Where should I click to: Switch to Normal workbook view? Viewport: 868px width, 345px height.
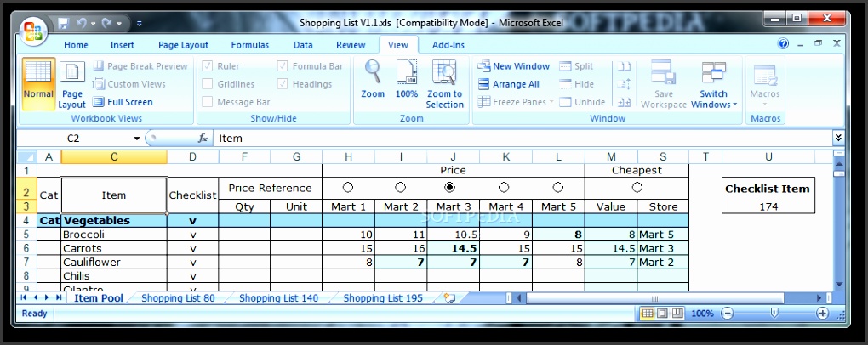pos(38,84)
